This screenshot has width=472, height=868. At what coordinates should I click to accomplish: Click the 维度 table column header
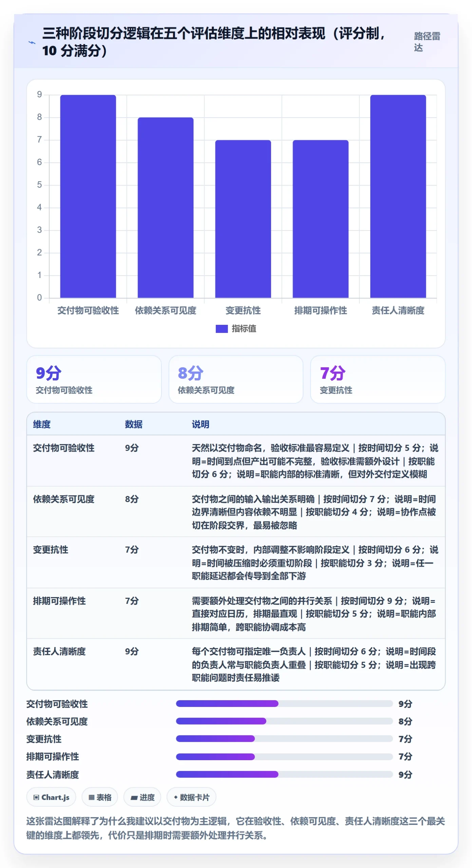tap(42, 424)
